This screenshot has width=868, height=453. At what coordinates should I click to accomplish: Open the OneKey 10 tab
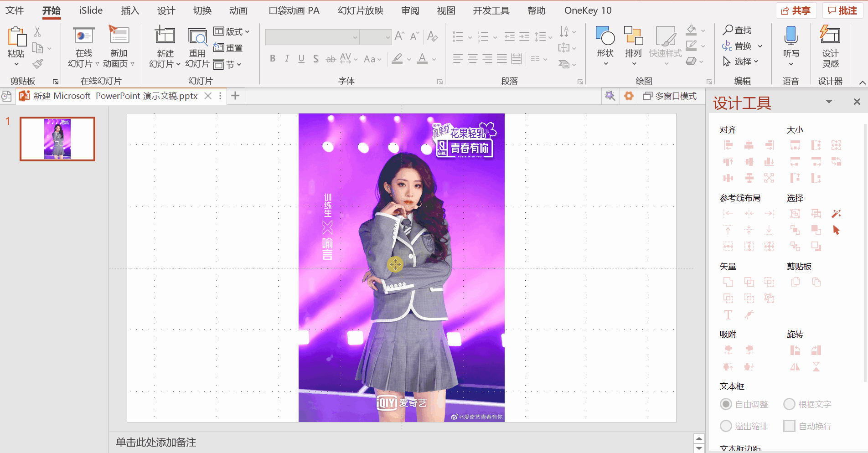point(588,10)
